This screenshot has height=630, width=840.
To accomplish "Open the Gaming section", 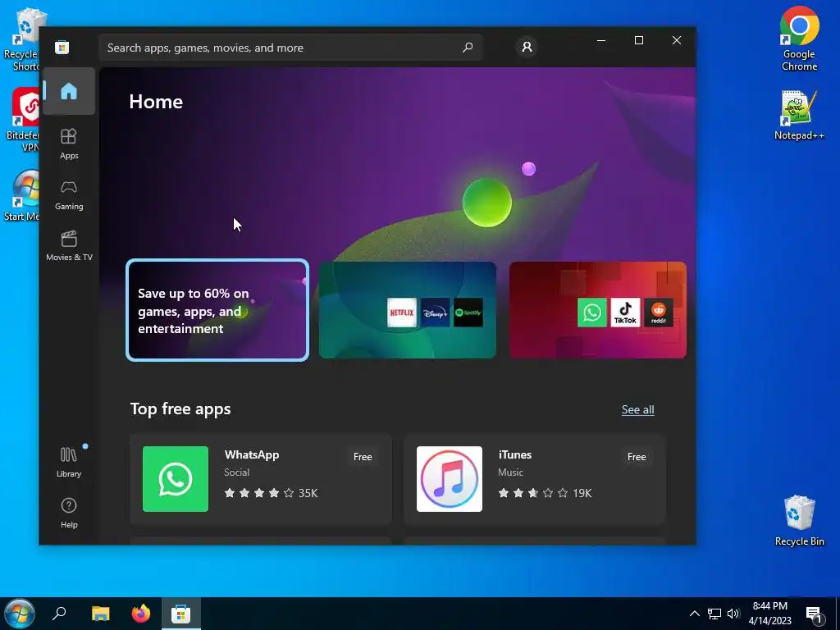I will click(x=69, y=195).
